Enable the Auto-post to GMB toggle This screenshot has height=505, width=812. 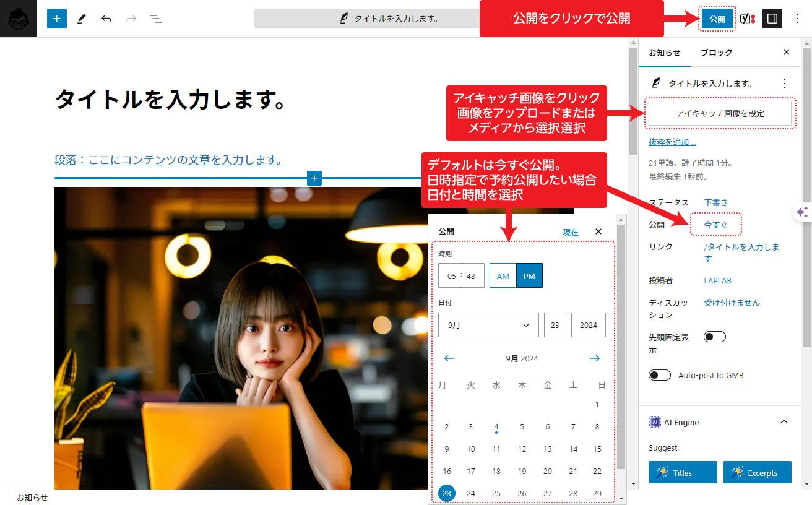(660, 374)
